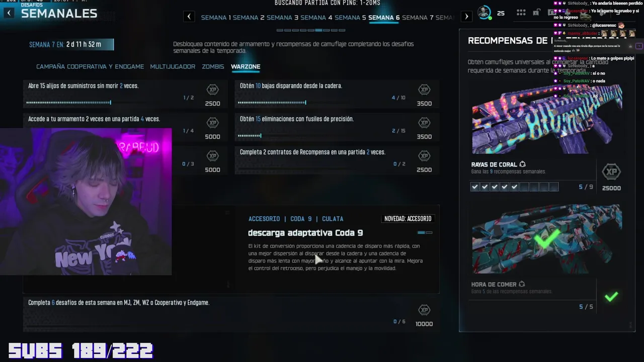Image resolution: width=644 pixels, height=362 pixels.
Task: Click the fifth checked Rayas de Coral box
Action: point(514,187)
